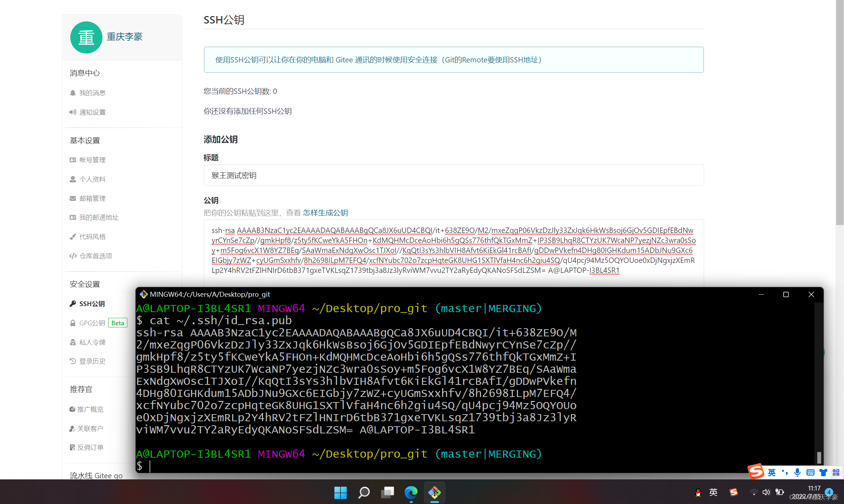844x504 pixels.
Task: Open 推广概览 page
Action: click(90, 409)
